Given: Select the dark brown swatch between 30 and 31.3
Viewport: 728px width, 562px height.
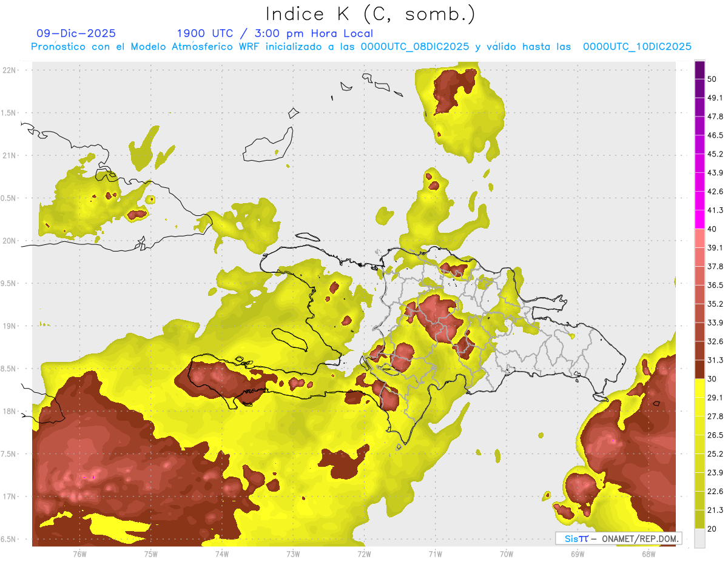Looking at the screenshot, I should point(699,369).
